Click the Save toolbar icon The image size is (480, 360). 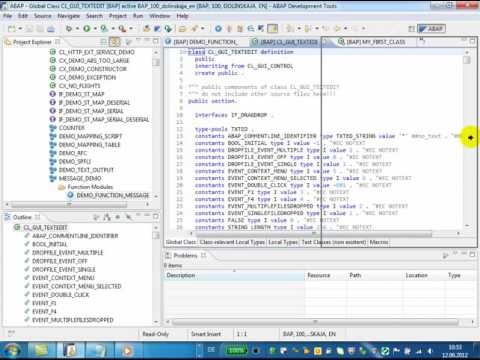pos(30,29)
